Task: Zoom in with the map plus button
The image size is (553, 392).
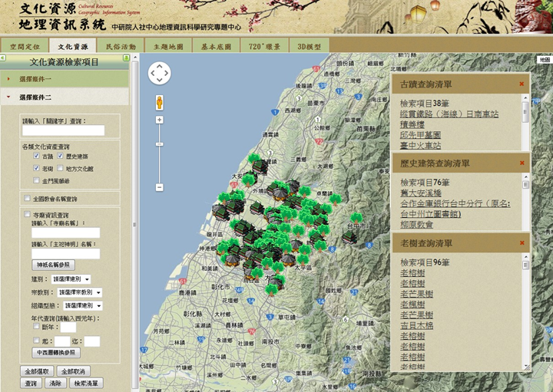Action: point(160,120)
